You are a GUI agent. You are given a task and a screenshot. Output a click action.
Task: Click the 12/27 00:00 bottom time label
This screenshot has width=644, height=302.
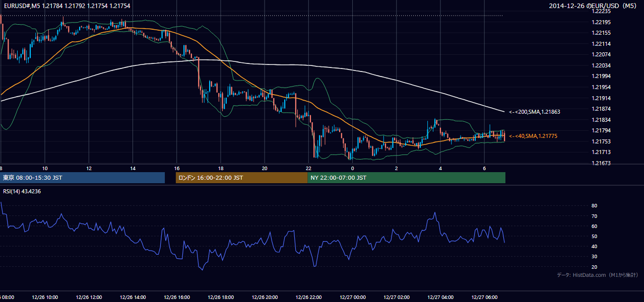tap(352, 297)
